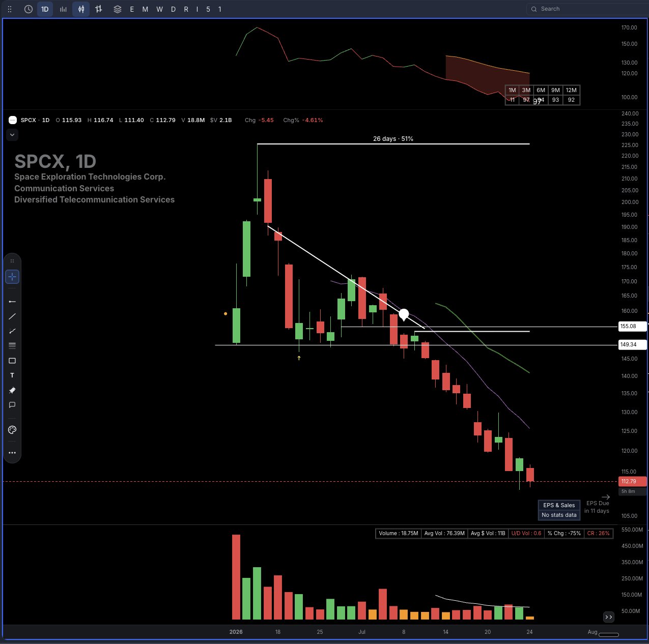The image size is (649, 644).
Task: Click the No stats data label
Action: pyautogui.click(x=559, y=515)
